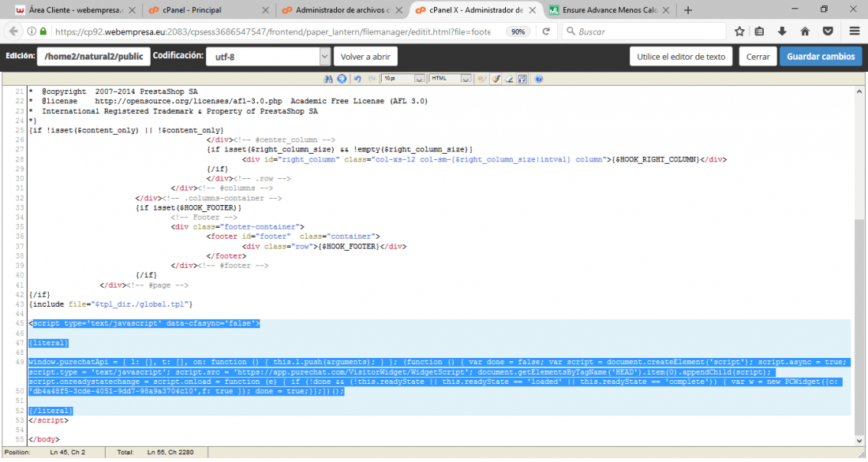This screenshot has height=462, width=868.
Task: Click the '{/literal}' text on line 52
Action: click(x=51, y=411)
